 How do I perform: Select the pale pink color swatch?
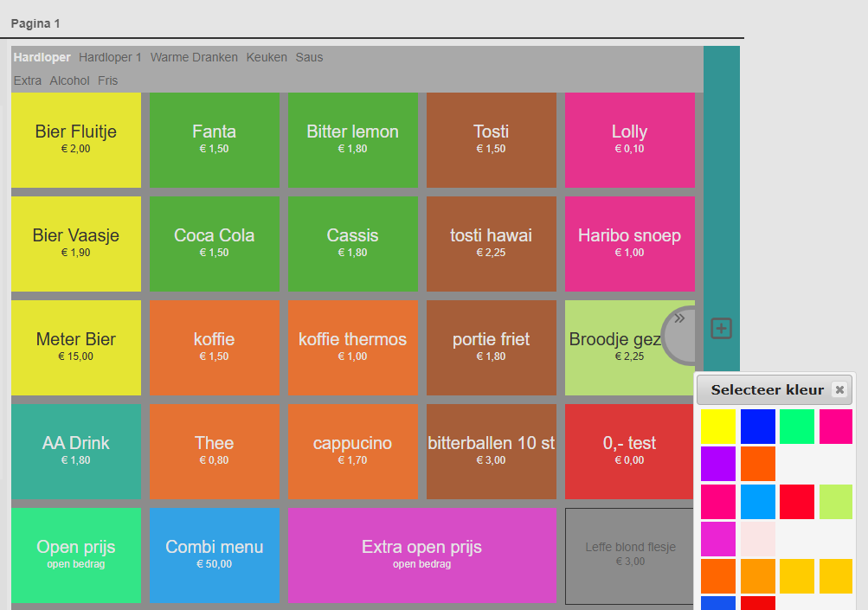757,539
